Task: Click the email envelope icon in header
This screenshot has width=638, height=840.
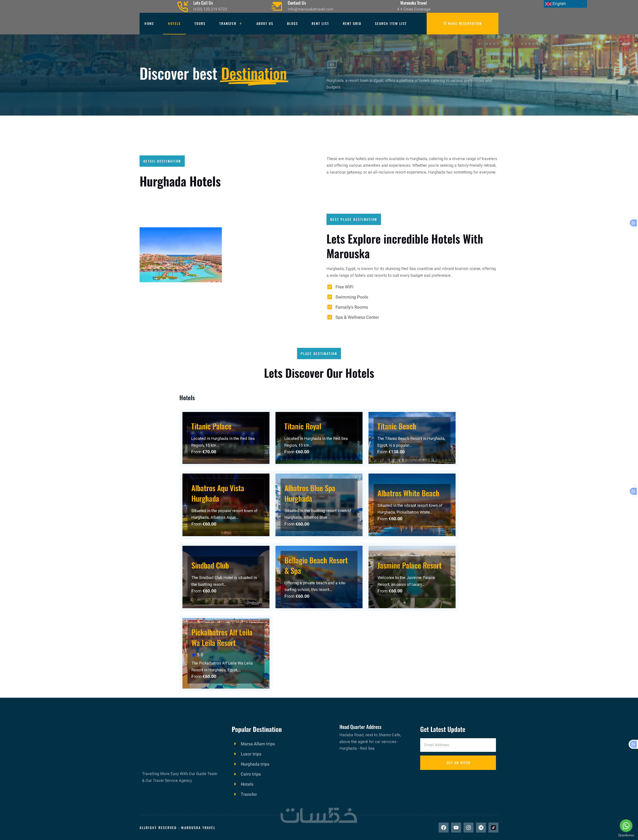Action: pyautogui.click(x=277, y=6)
